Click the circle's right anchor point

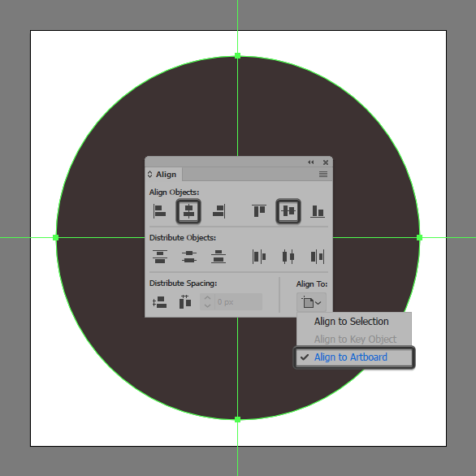coord(419,237)
